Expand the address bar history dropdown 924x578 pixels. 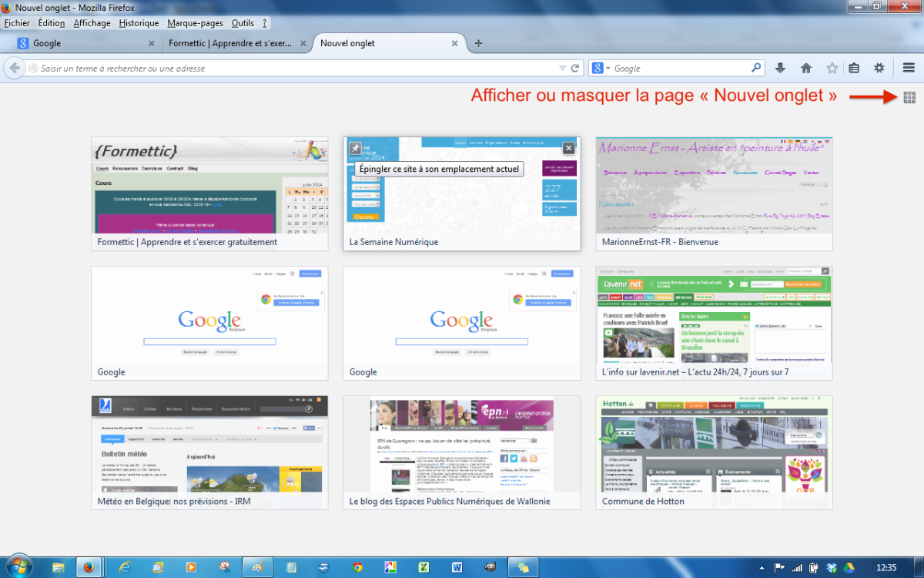coord(562,69)
